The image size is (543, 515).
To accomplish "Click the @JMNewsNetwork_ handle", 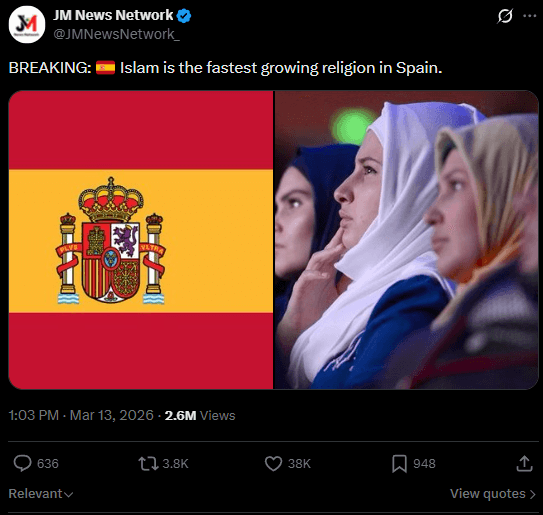I will (116, 34).
